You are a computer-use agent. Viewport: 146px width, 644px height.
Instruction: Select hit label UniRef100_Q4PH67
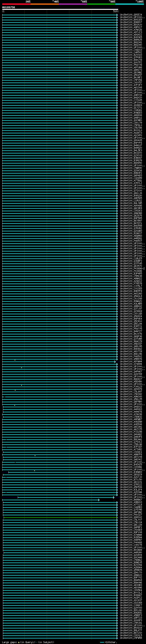(131, 371)
